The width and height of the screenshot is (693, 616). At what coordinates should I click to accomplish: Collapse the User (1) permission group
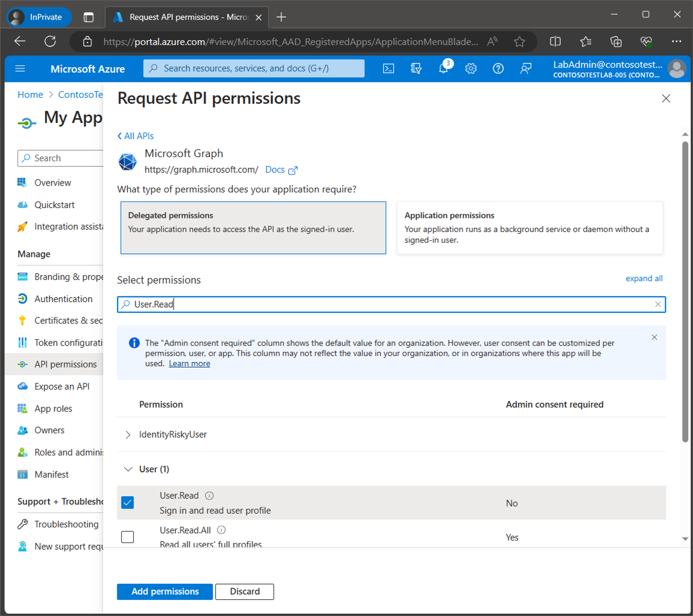point(128,469)
